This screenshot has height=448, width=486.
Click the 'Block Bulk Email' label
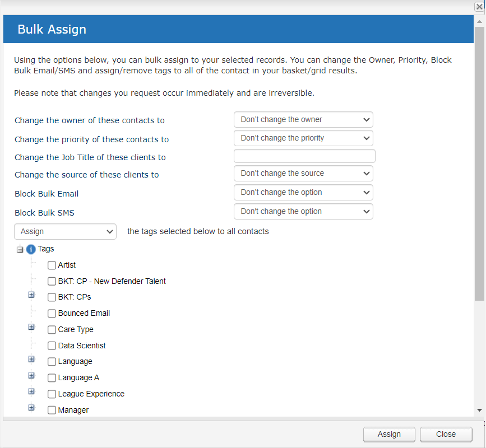pyautogui.click(x=47, y=194)
